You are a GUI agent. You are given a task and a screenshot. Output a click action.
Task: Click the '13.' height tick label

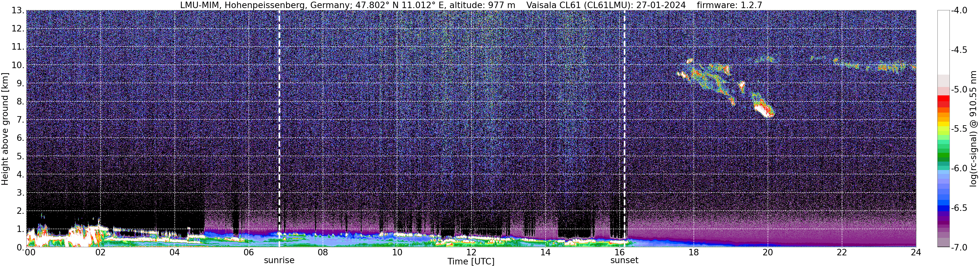coord(18,11)
